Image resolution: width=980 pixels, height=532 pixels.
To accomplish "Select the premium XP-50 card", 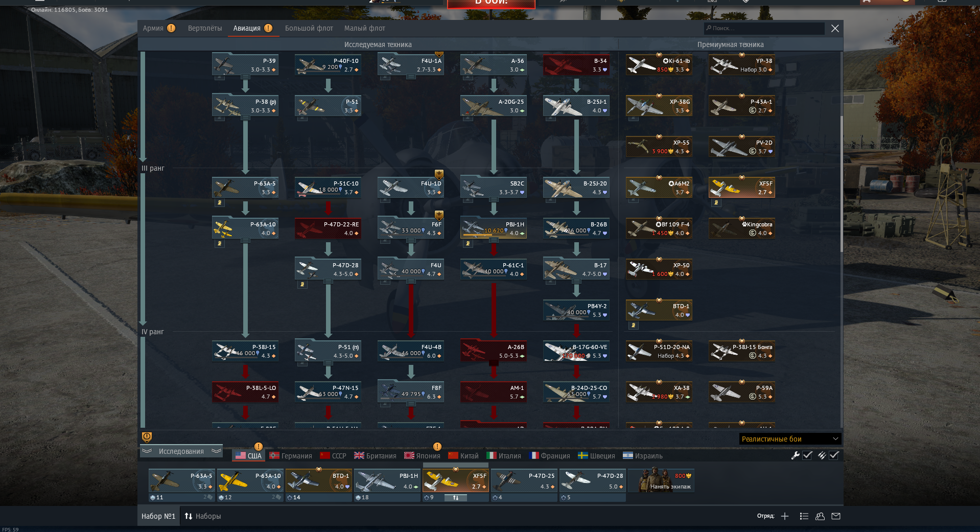I will click(659, 269).
